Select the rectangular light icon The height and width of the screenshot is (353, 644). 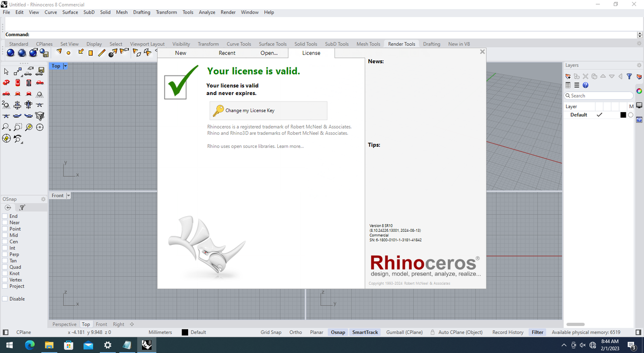(x=91, y=53)
